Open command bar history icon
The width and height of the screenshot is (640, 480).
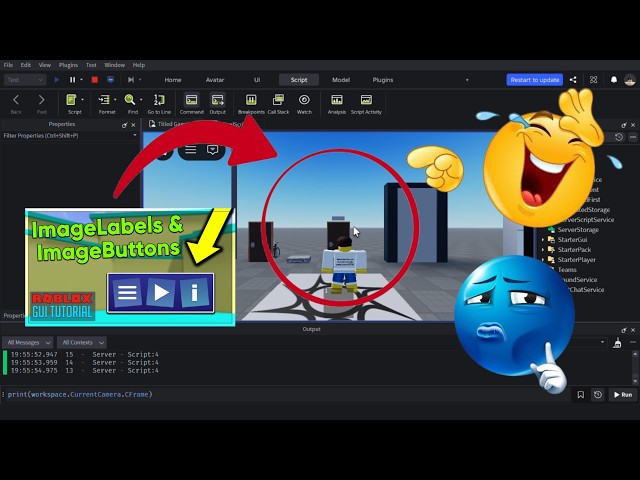598,395
